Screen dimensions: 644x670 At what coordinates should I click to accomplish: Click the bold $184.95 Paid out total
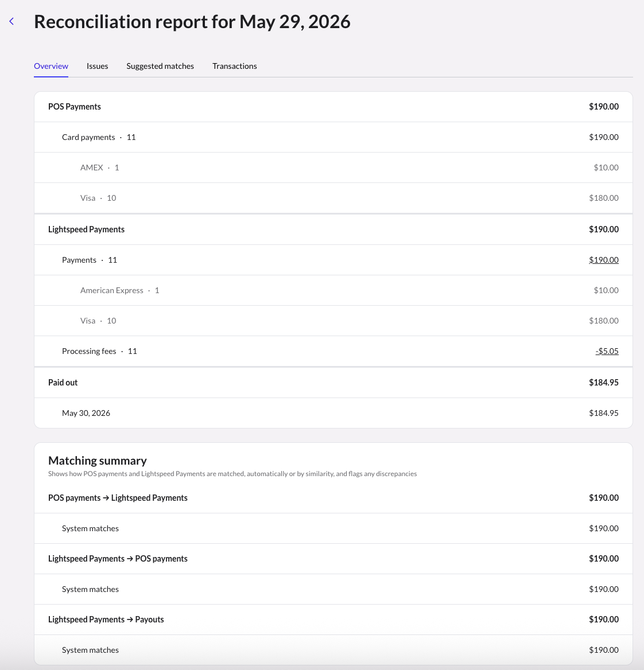(x=603, y=383)
